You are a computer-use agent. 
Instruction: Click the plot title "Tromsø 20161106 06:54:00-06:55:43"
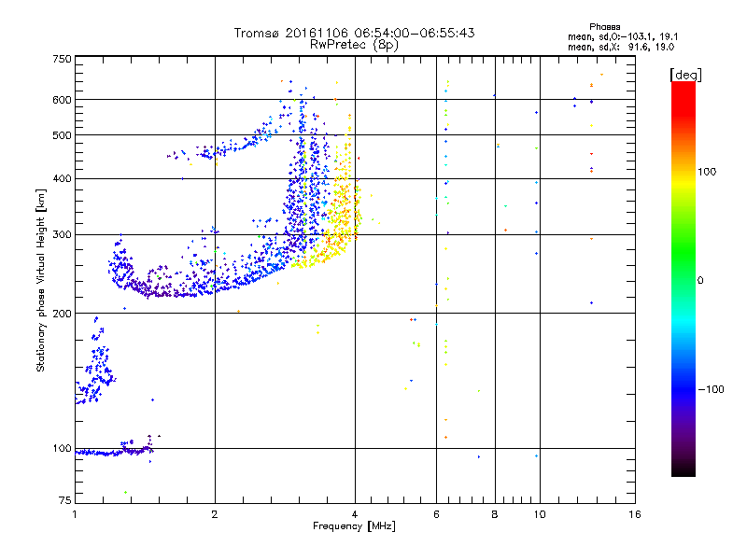click(354, 33)
